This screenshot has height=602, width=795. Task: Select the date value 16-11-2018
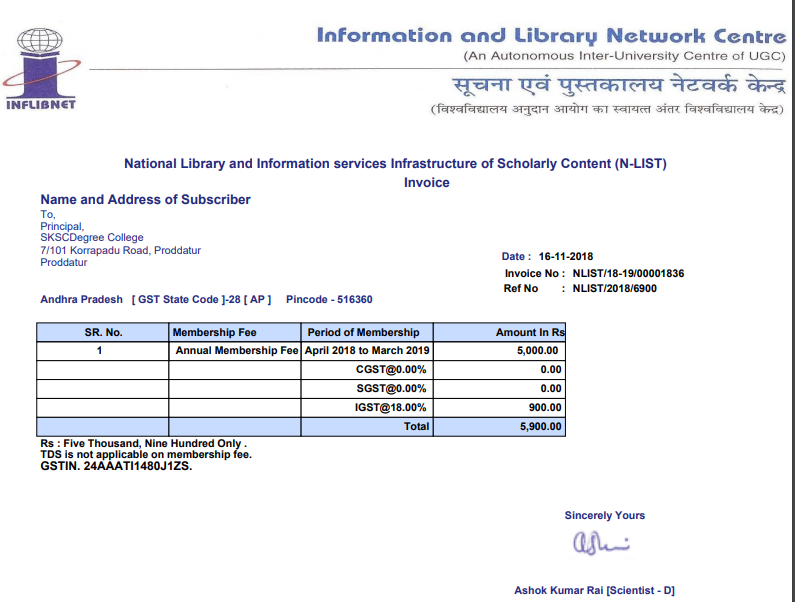click(566, 257)
